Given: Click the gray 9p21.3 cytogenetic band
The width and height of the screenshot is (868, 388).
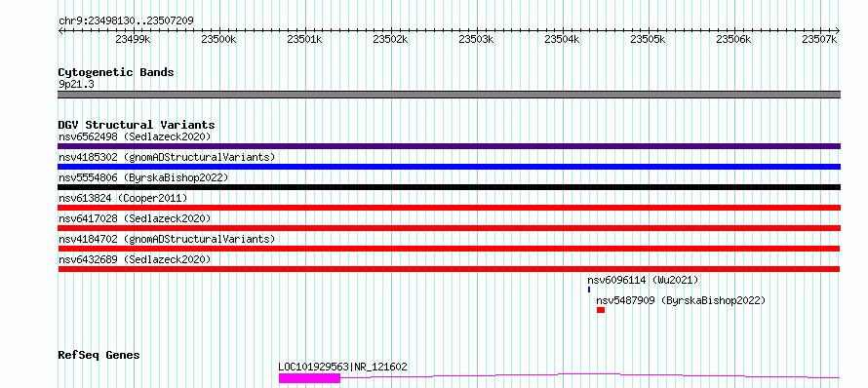Looking at the screenshot, I should pyautogui.click(x=449, y=95).
